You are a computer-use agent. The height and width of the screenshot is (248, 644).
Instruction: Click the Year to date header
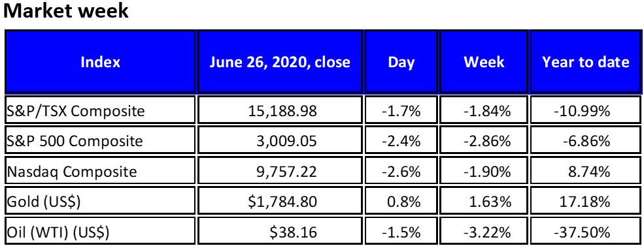[586, 62]
